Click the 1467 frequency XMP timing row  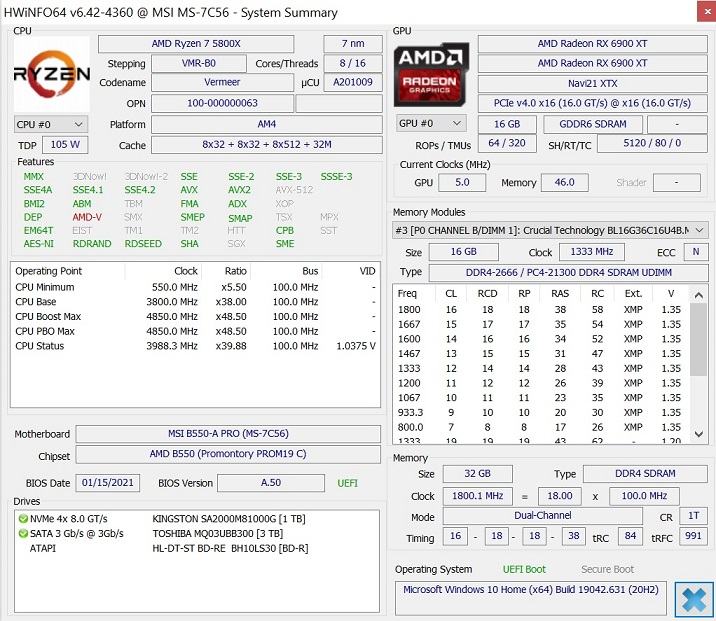pos(541,354)
